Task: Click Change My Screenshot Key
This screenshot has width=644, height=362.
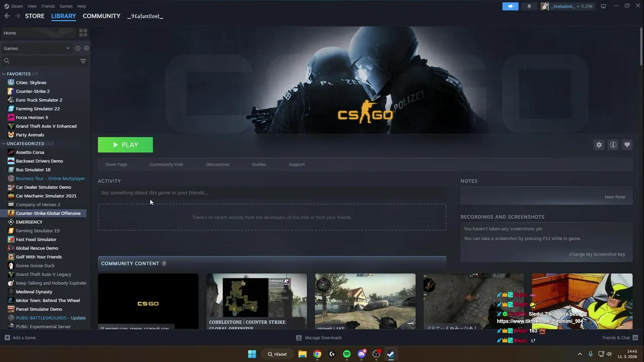Action: (597, 254)
